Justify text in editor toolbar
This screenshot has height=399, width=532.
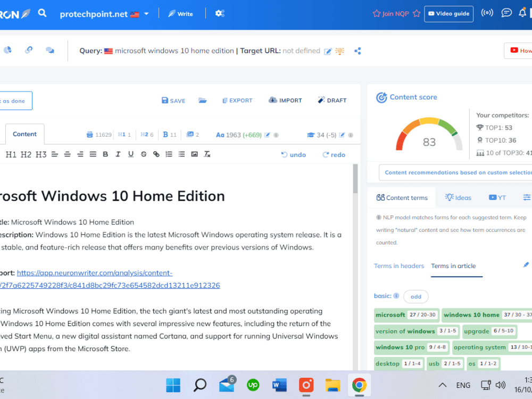click(x=93, y=154)
